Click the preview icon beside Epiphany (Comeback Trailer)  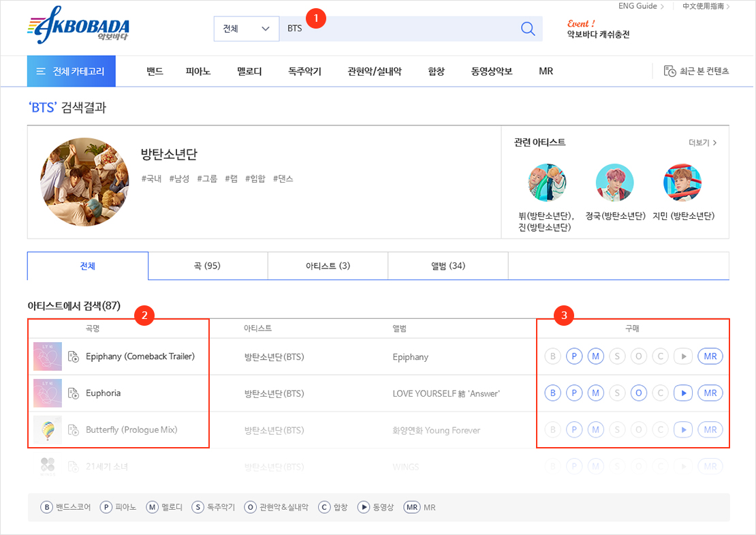[x=74, y=356]
